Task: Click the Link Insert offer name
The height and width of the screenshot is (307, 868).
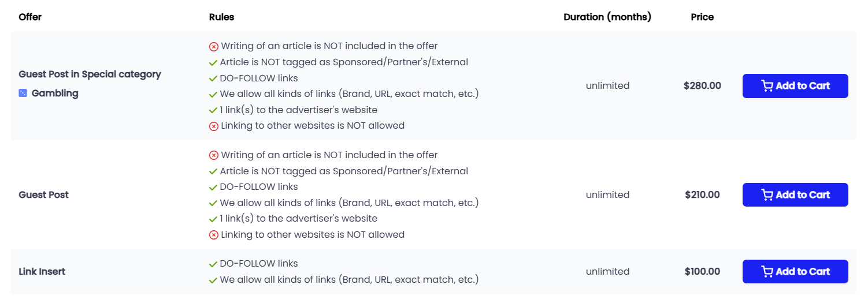Action: click(x=42, y=271)
